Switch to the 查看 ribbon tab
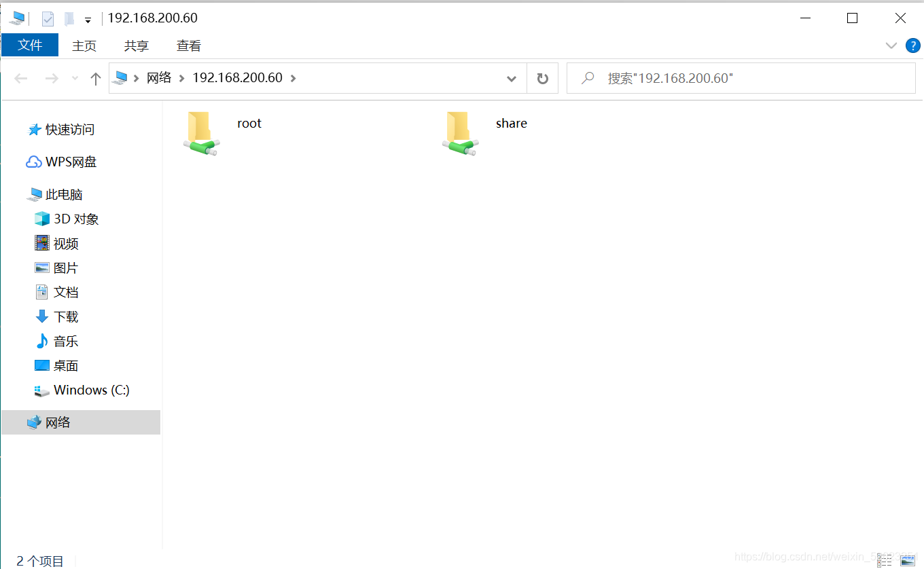Viewport: 924px width, 569px height. click(189, 45)
